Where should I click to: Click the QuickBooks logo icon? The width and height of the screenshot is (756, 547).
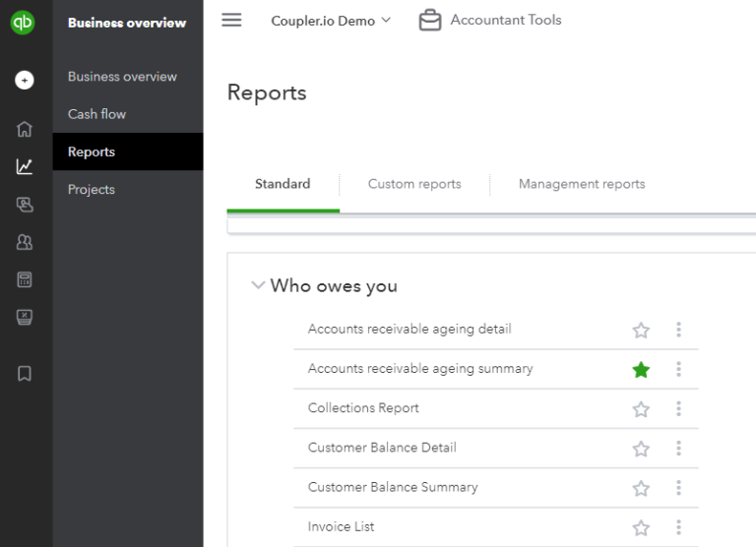click(23, 23)
